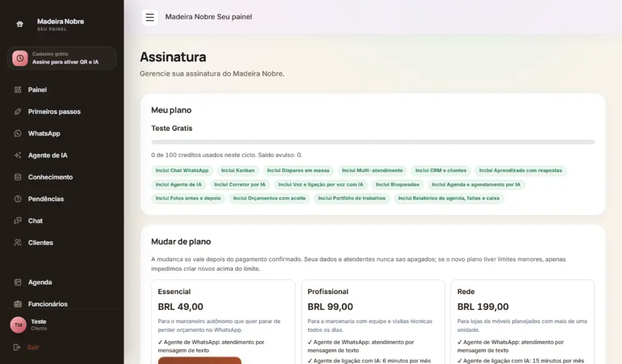The height and width of the screenshot is (364, 622).
Task: Click Sair to log out
Action: [33, 347]
